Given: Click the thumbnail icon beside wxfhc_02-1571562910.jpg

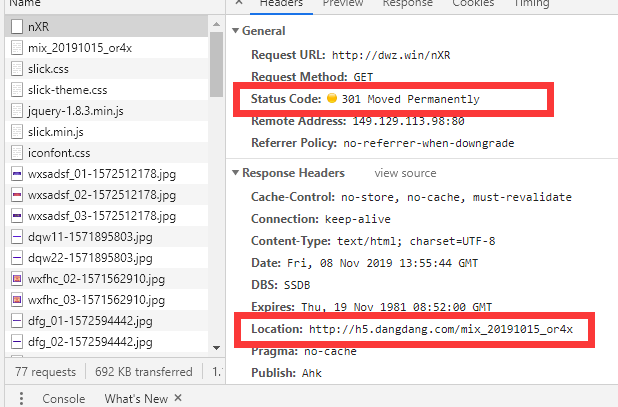Looking at the screenshot, I should point(17,279).
